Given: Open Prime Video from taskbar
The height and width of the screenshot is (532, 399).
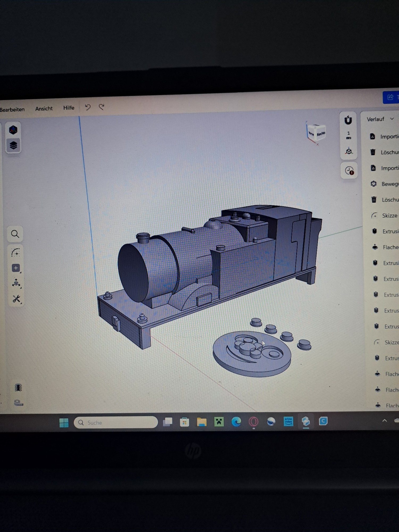Looking at the screenshot, I should (288, 421).
